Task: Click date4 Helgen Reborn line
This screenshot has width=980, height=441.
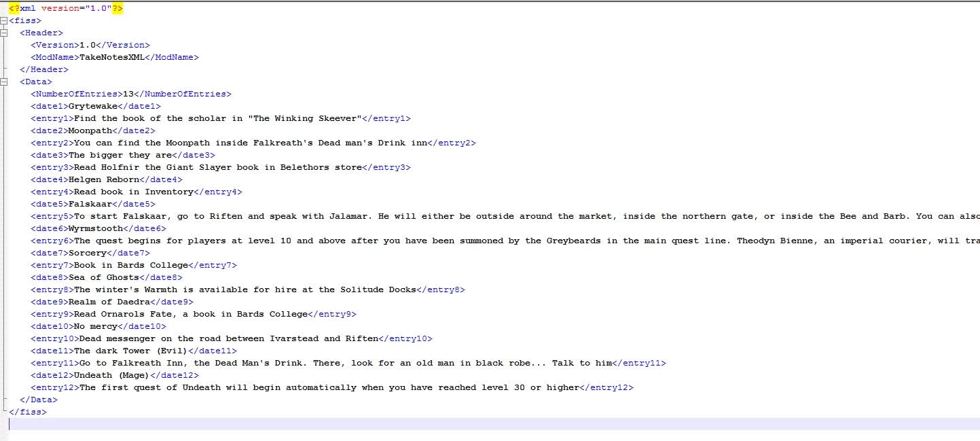Action: pyautogui.click(x=107, y=179)
